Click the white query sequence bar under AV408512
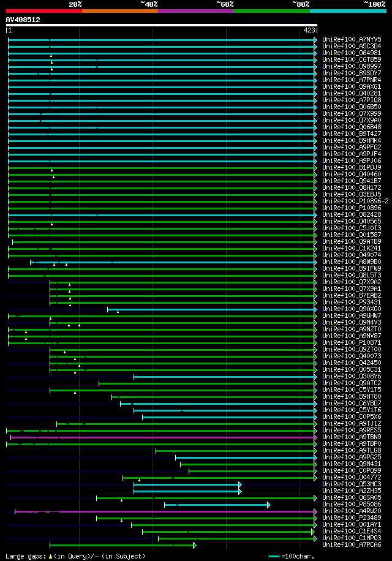Screen dimensions: 392x561 click(x=162, y=25)
